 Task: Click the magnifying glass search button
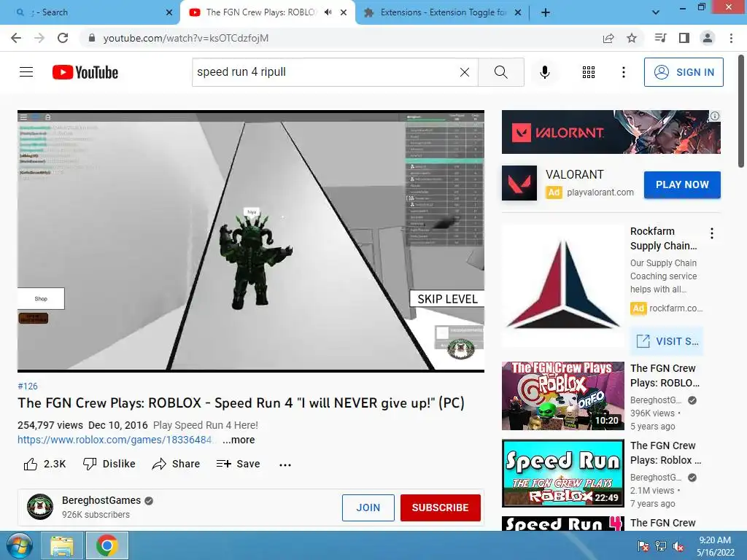pyautogui.click(x=500, y=72)
